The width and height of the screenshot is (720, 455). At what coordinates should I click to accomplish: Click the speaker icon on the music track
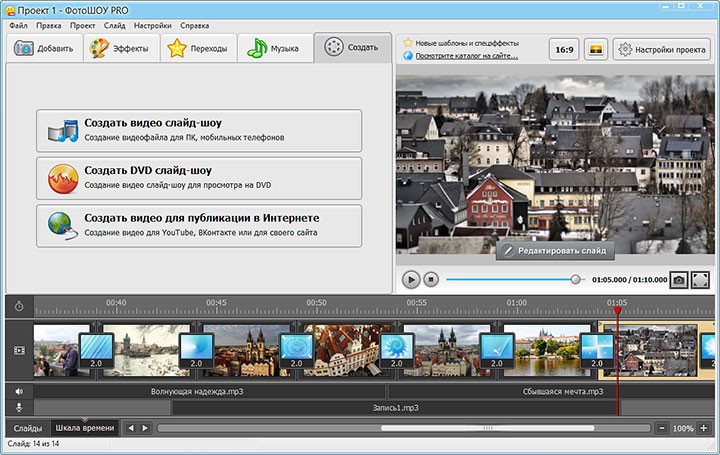click(x=18, y=392)
